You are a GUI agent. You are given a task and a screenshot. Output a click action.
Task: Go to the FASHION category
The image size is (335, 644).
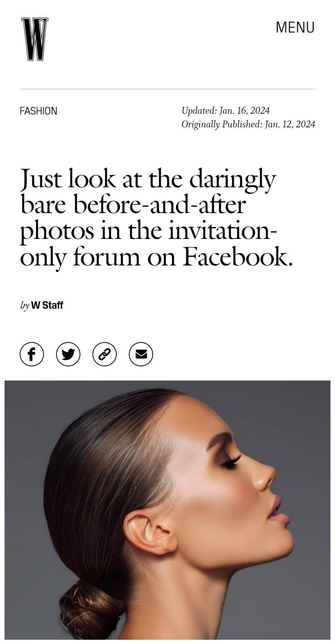pyautogui.click(x=38, y=111)
